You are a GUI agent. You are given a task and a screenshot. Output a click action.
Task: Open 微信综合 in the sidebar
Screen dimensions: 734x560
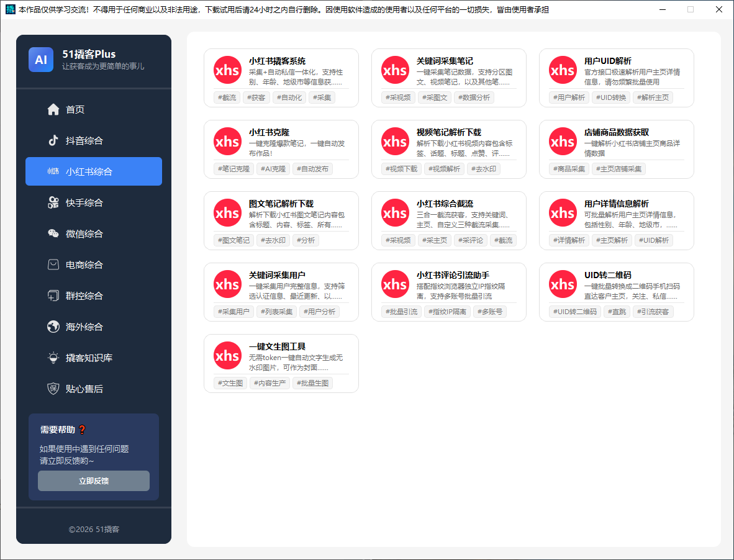(94, 233)
